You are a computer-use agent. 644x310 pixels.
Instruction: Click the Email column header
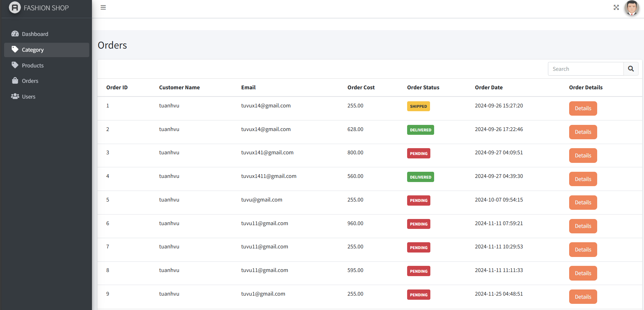point(249,88)
